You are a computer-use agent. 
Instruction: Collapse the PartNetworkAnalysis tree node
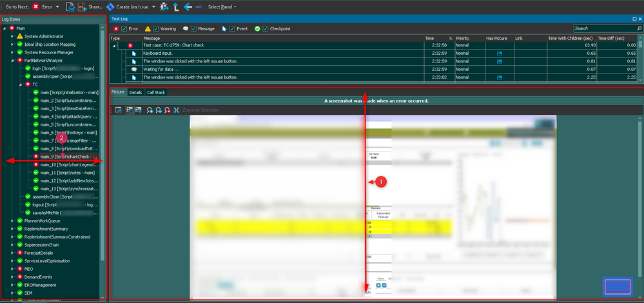click(12, 60)
